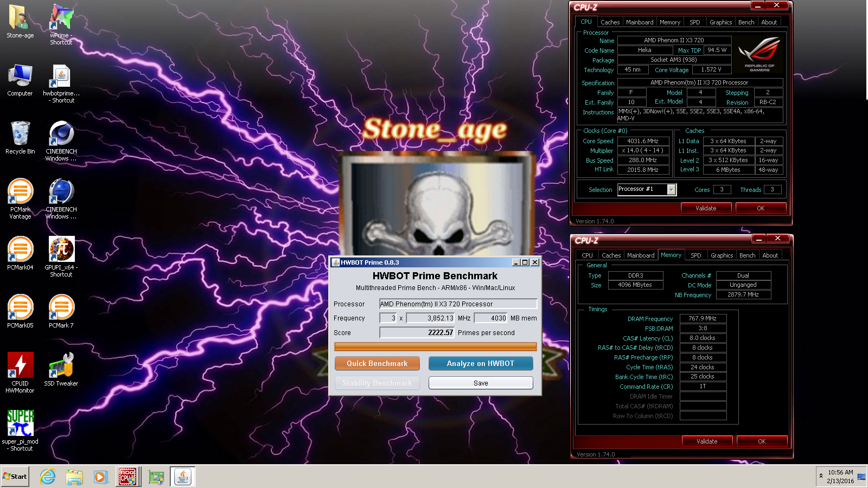Viewport: 868px width, 488px height.
Task: Click OK in the top CPU-Z window
Action: click(761, 208)
